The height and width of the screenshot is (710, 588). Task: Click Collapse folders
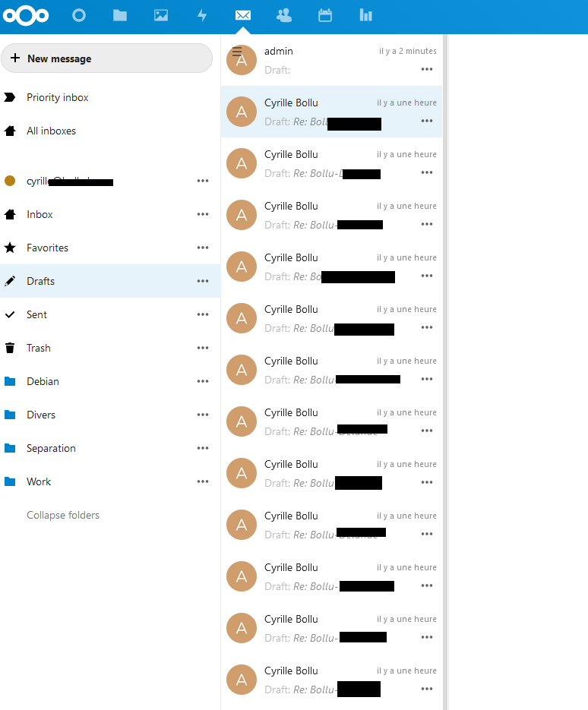click(x=63, y=515)
